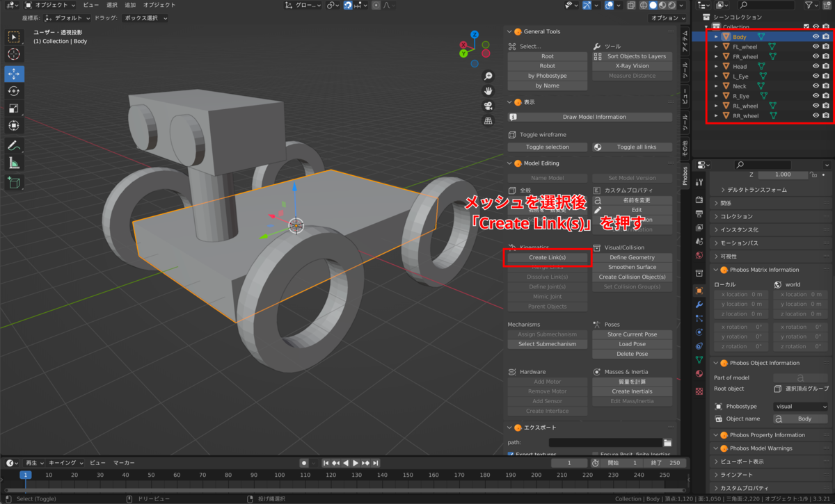835x504 pixels.
Task: Toggle Neck visibility eye icon
Action: [x=816, y=86]
